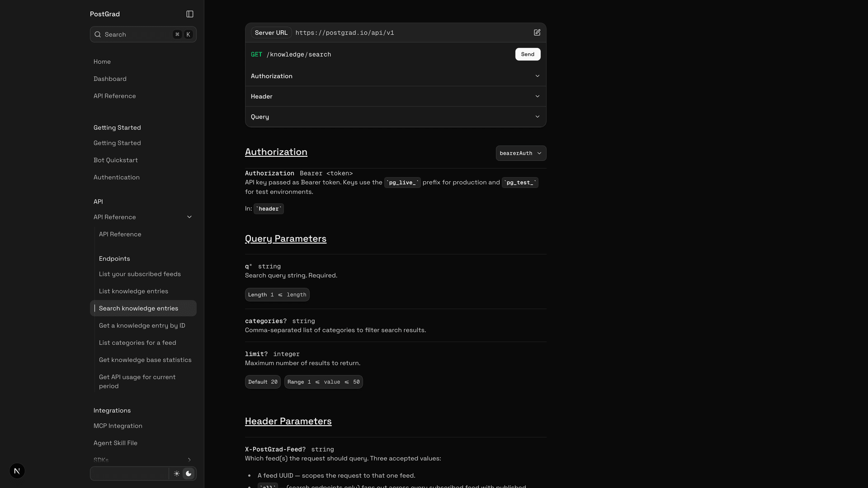This screenshot has height=488, width=868.
Task: Jump to the Authorization heading anchor
Action: (x=276, y=152)
